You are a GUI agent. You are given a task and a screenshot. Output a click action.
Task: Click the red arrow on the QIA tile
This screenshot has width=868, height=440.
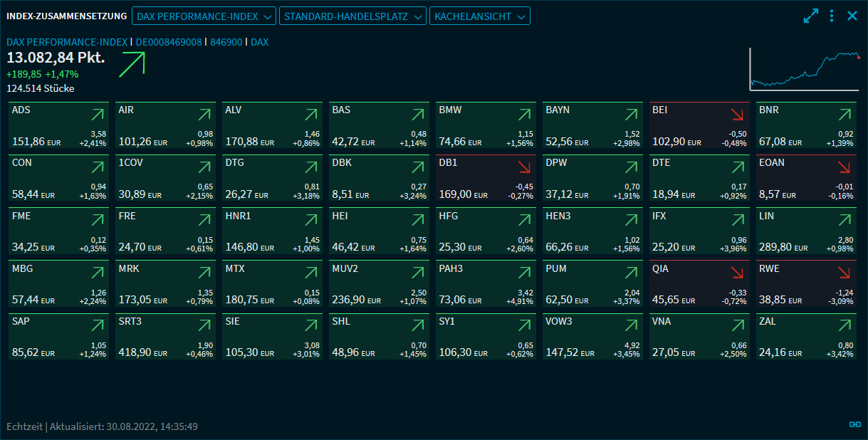coord(738,273)
